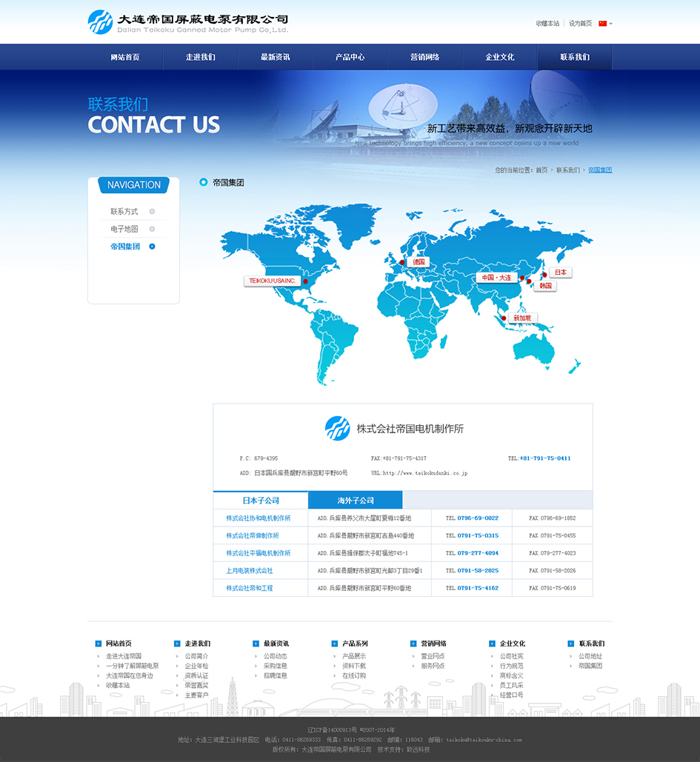The image size is (700, 762).
Task: Switch to the 海外子公司 tab
Action: 356,501
